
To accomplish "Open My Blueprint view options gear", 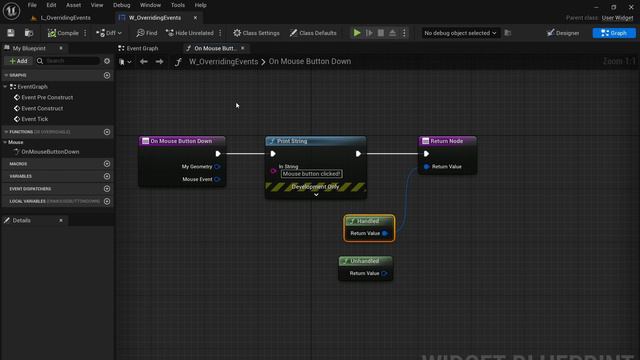I will pos(107,61).
